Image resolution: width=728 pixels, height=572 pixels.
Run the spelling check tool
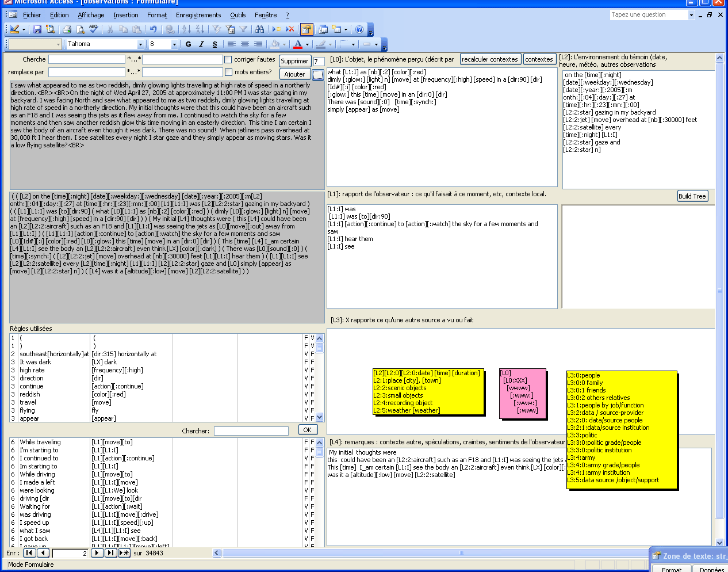(x=94, y=29)
